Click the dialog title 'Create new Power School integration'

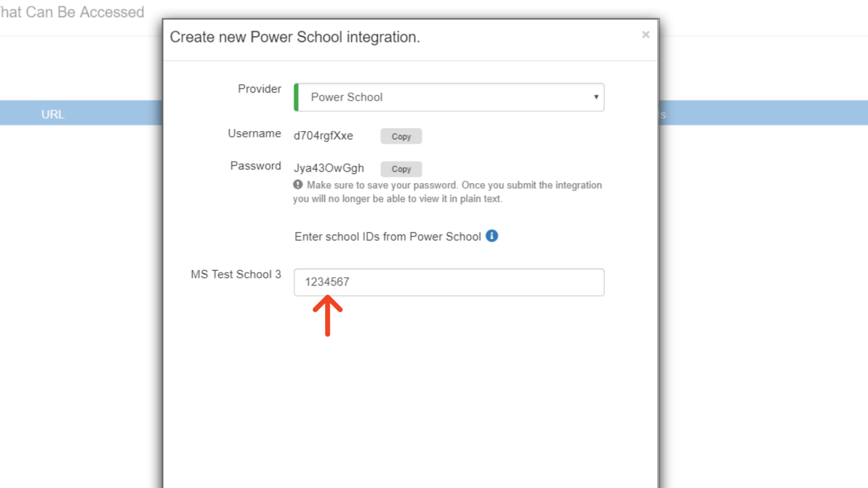tap(295, 37)
